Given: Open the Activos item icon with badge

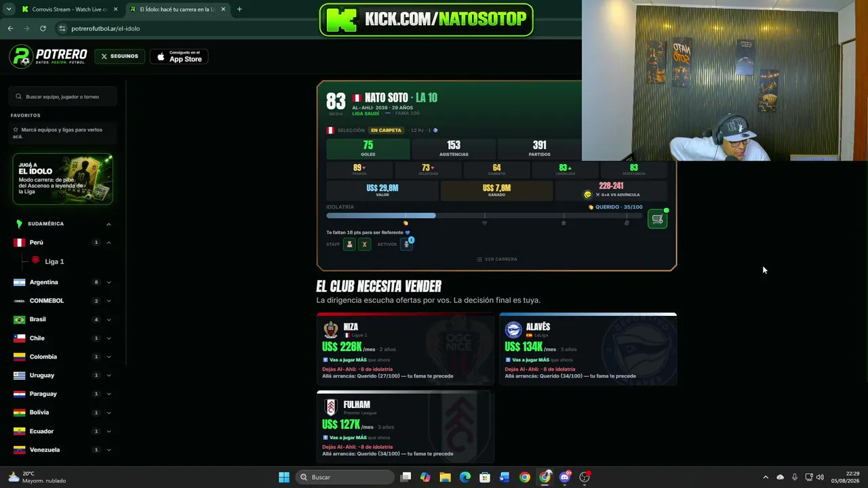Looking at the screenshot, I should click(x=406, y=244).
